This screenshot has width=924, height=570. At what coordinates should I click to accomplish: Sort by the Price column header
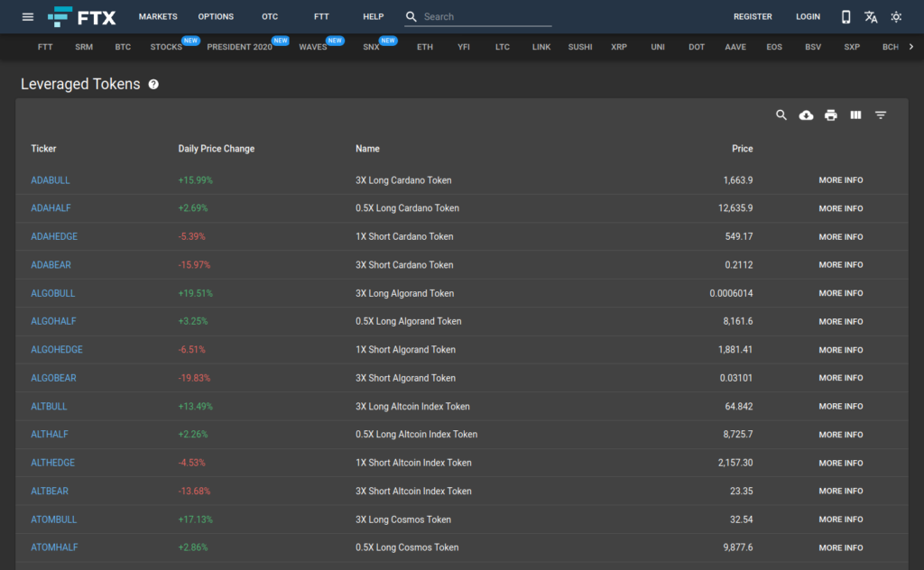(x=743, y=149)
